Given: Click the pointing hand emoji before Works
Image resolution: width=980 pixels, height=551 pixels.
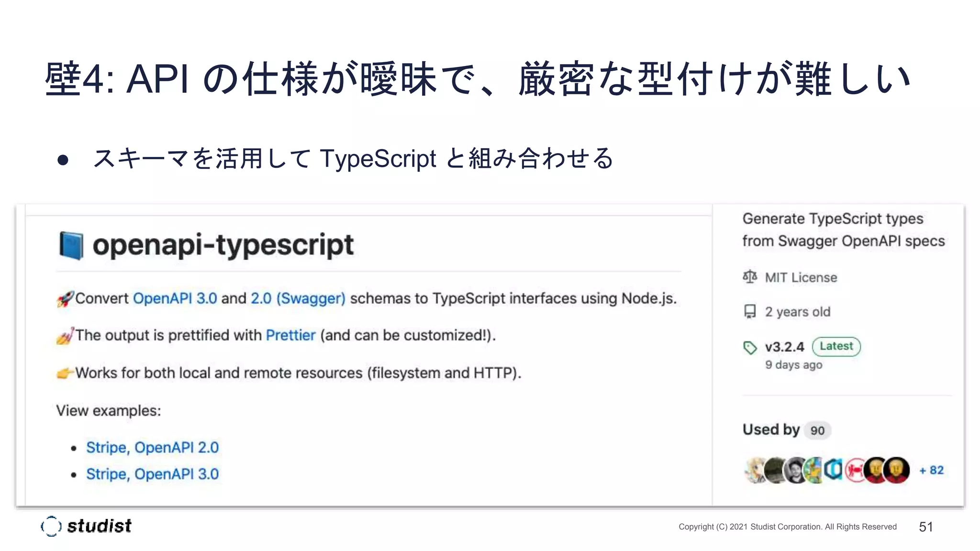Looking at the screenshot, I should [65, 373].
